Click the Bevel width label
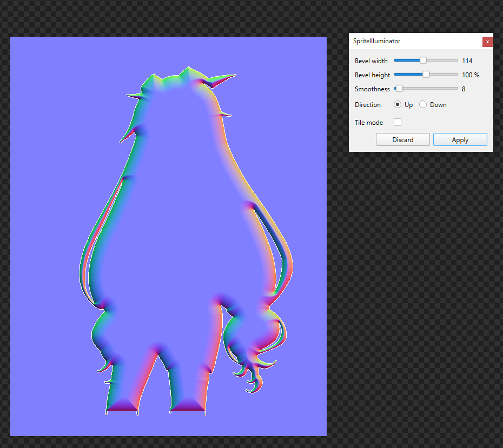The height and width of the screenshot is (448, 503). pos(371,61)
